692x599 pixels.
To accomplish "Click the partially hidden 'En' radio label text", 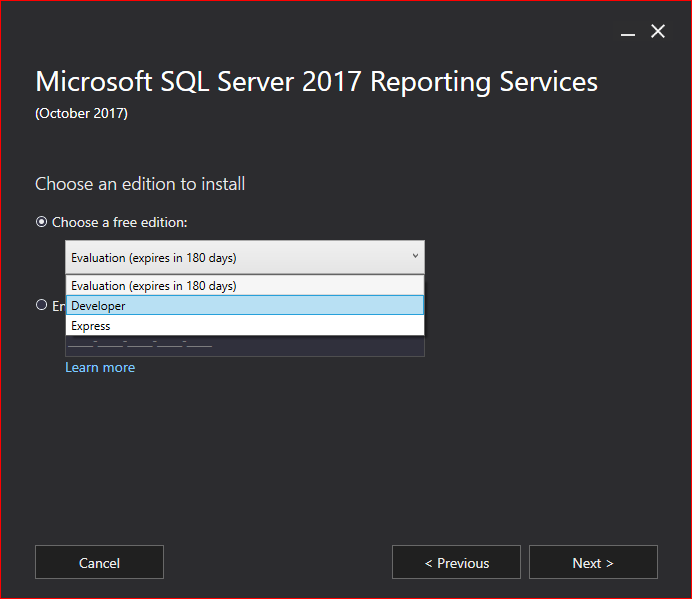I will [x=58, y=306].
